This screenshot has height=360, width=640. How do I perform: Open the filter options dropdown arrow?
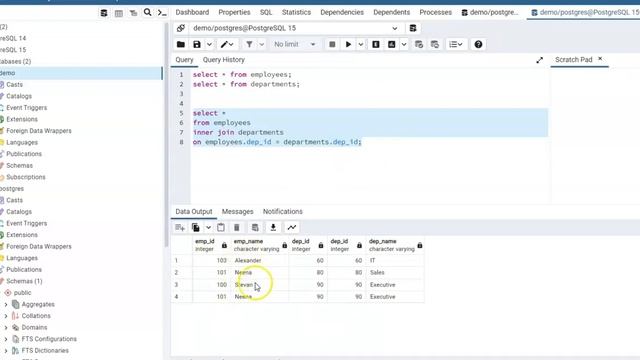(262, 44)
